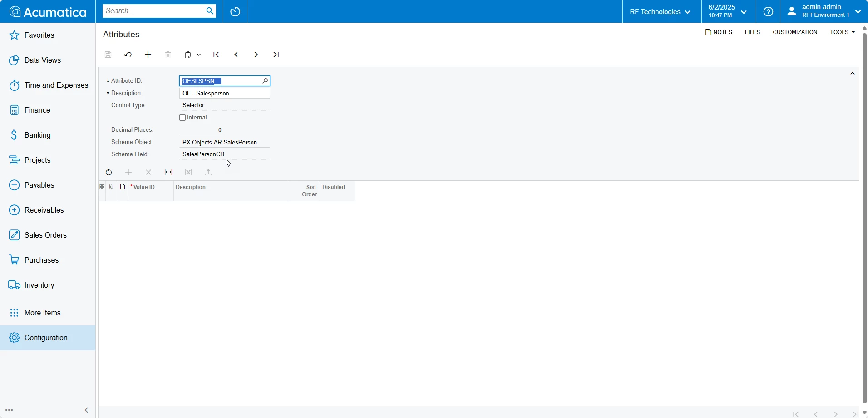Click the Acumatica logo
This screenshot has width=868, height=418.
click(x=48, y=12)
